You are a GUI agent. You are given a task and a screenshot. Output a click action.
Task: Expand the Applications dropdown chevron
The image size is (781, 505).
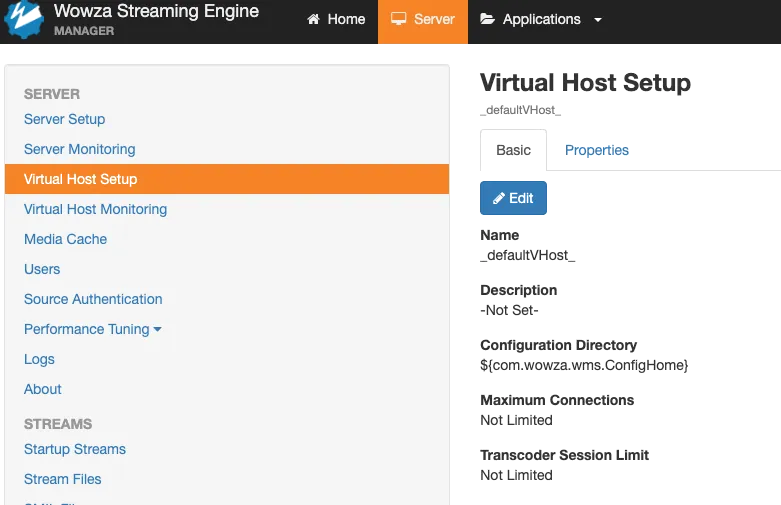pos(598,20)
